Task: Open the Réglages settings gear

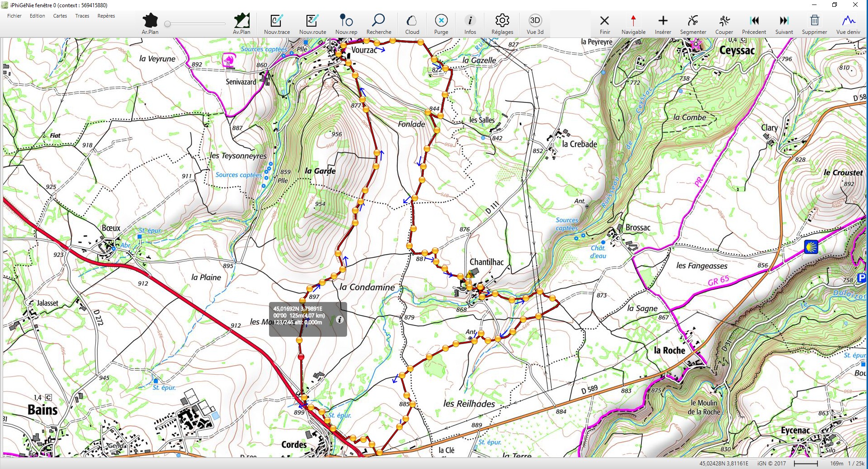Action: pyautogui.click(x=502, y=21)
